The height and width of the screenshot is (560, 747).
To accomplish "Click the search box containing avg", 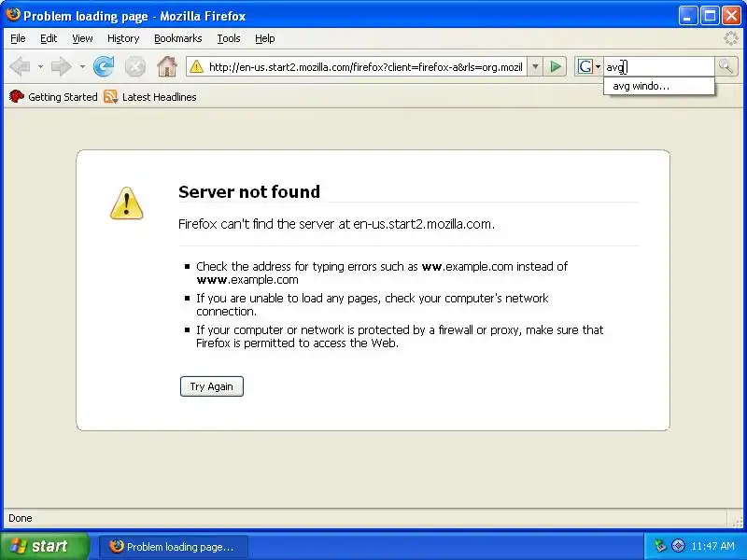I will (659, 67).
